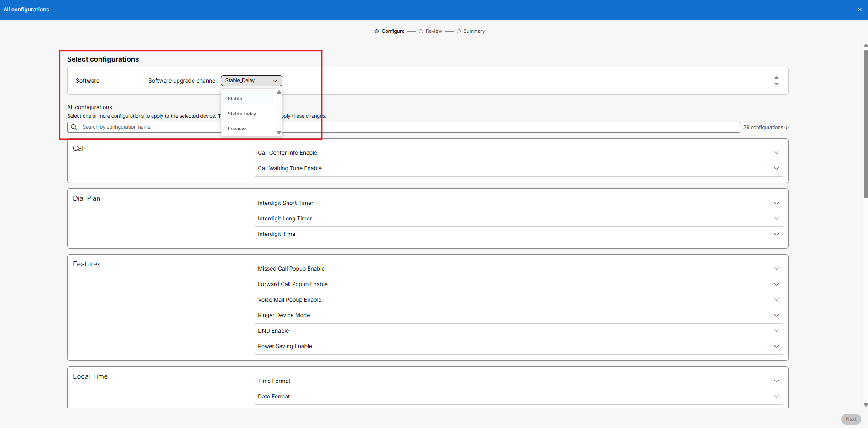
Task: Choose Stable from the channel list
Action: (235, 99)
